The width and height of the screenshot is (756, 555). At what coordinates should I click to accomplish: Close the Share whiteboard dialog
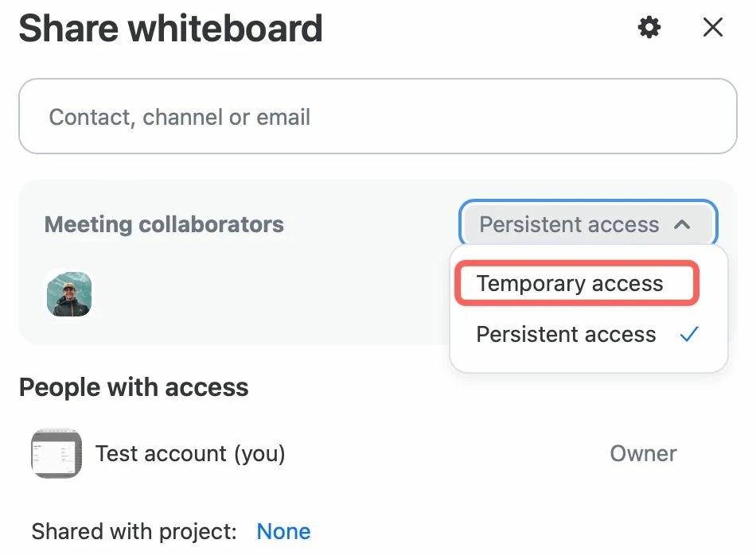(713, 29)
